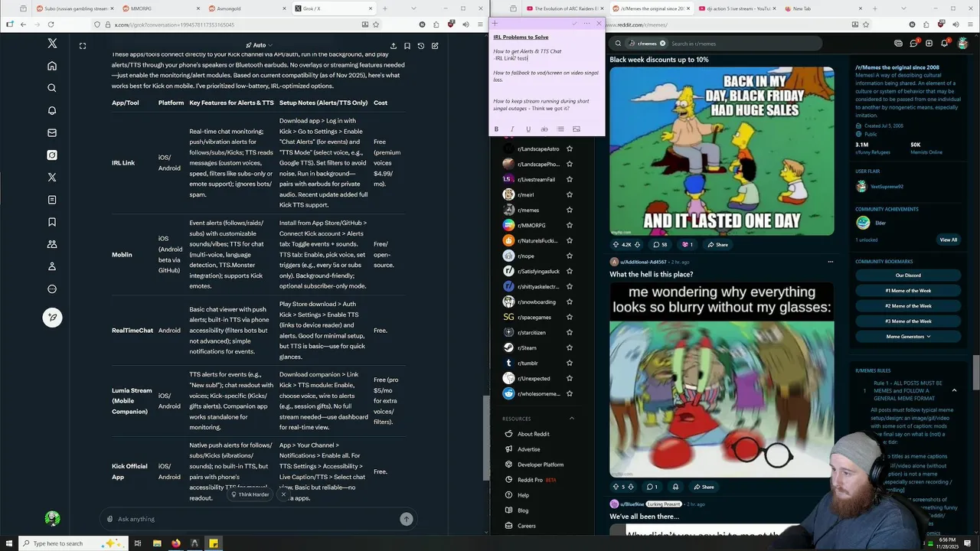Click Think Harder in Grok
This screenshot has width=980, height=551.
click(x=250, y=494)
